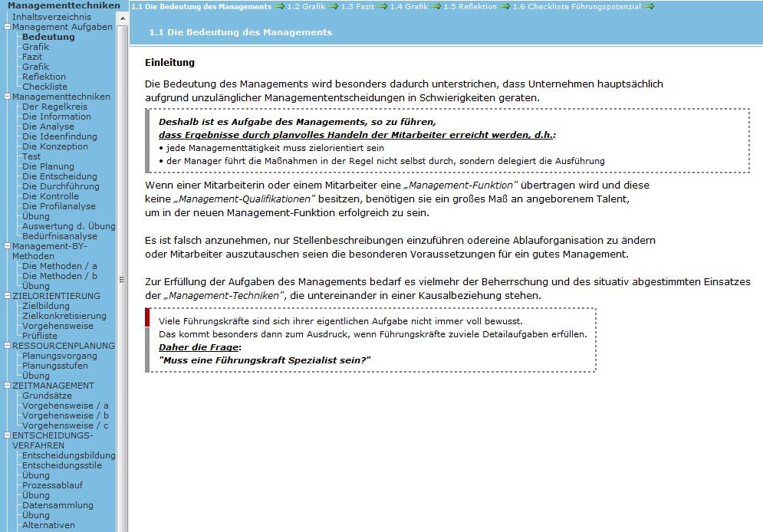The image size is (763, 532).
Task: Open Checkliste in the sidebar
Action: tap(44, 87)
